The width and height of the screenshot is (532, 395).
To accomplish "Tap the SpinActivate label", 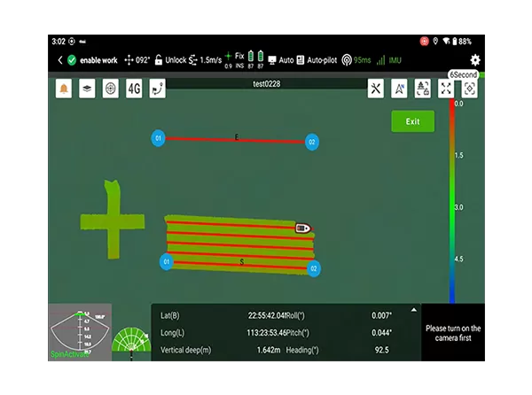I will [x=69, y=354].
